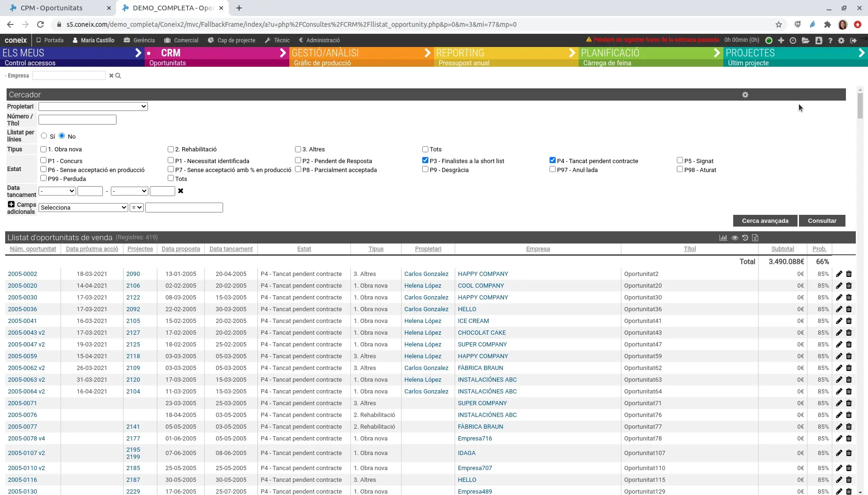Uncheck P3 - Finalistes a la short list
This screenshot has width=868, height=495.
click(425, 160)
